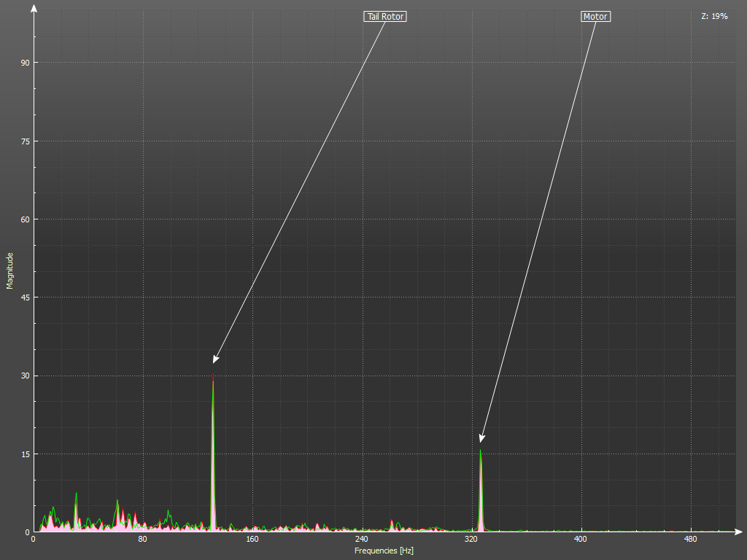
Task: Click the 30 tick label on Magnitude axis
Action: 25,376
